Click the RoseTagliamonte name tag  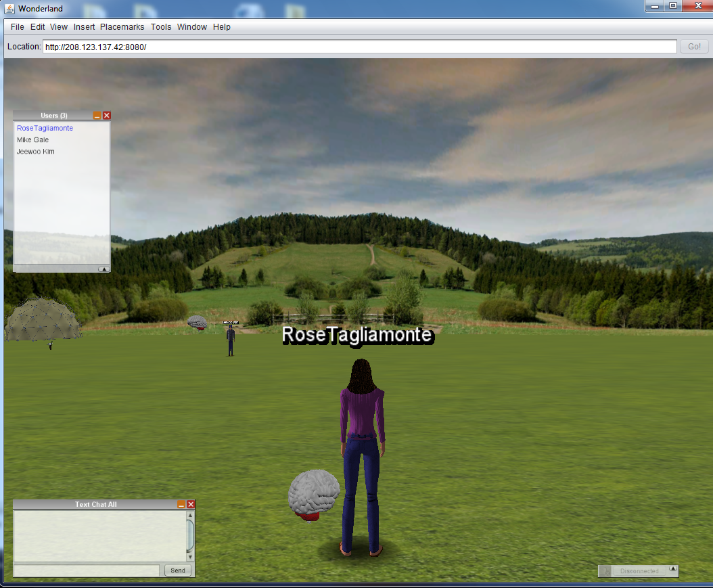tap(357, 336)
